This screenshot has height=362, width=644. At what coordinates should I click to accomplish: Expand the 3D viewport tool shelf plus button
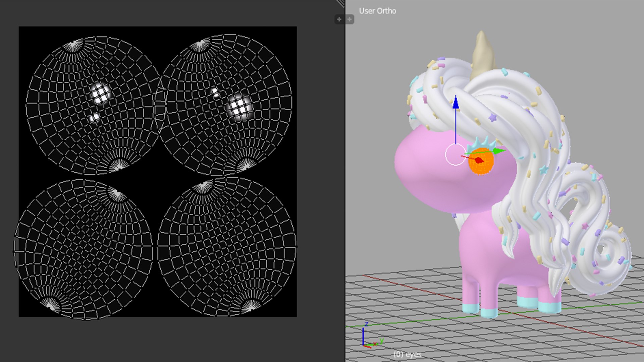pos(350,19)
